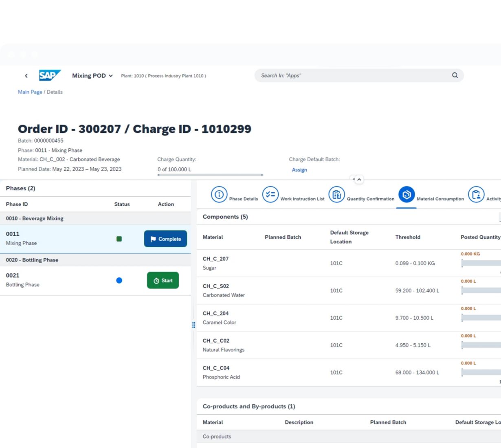Click the green status square for phase 0011

(119, 239)
